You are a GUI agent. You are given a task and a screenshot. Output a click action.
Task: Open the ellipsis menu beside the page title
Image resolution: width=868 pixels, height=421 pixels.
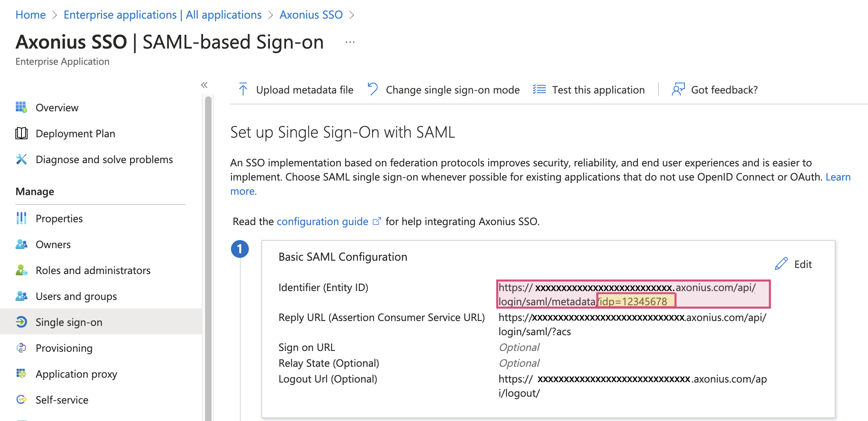click(x=350, y=42)
